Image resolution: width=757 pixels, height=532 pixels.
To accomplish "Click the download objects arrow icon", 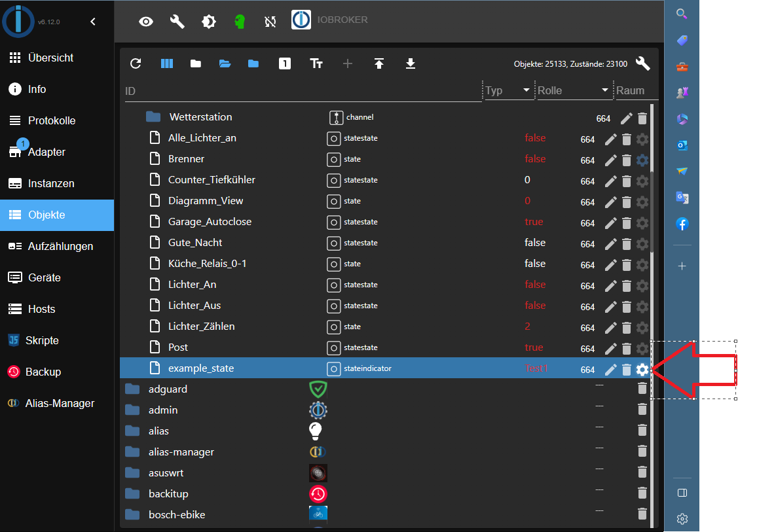I will pos(411,63).
